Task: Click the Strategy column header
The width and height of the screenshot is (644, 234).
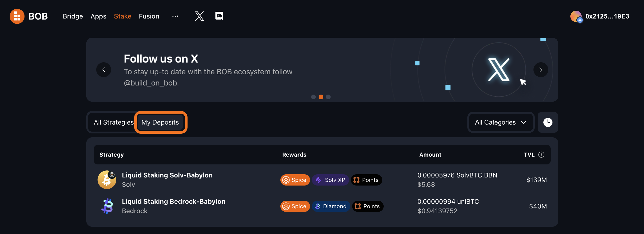Action: point(112,155)
